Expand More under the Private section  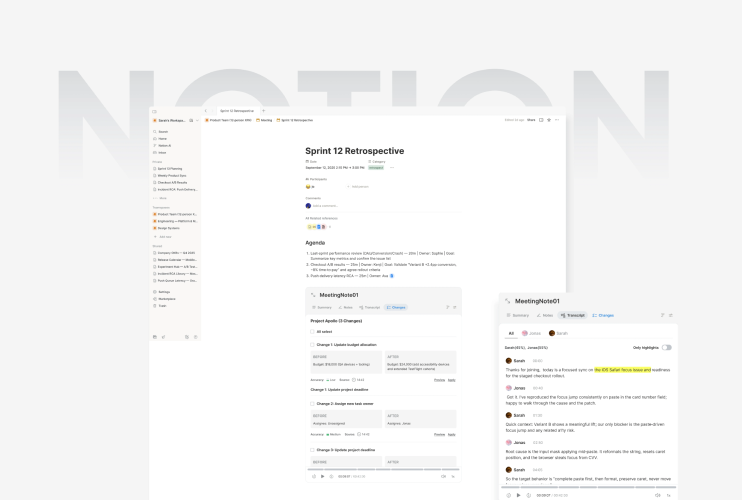pyautogui.click(x=160, y=198)
